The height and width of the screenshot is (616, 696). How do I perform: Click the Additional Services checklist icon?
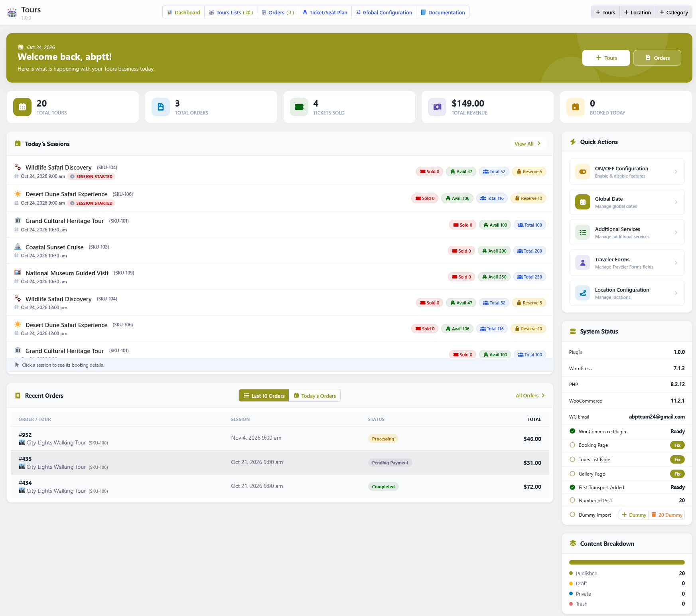coord(583,232)
